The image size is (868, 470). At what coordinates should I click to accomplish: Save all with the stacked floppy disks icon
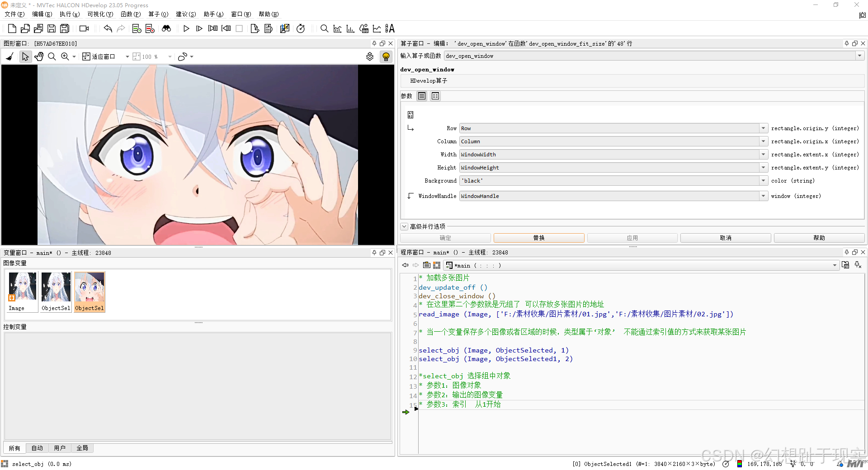click(x=65, y=28)
